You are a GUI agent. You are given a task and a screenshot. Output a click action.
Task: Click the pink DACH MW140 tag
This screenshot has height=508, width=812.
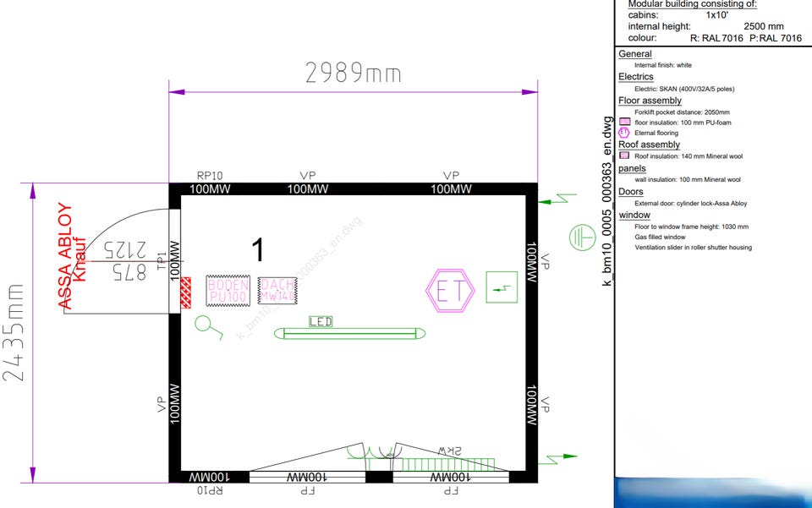[x=277, y=291]
